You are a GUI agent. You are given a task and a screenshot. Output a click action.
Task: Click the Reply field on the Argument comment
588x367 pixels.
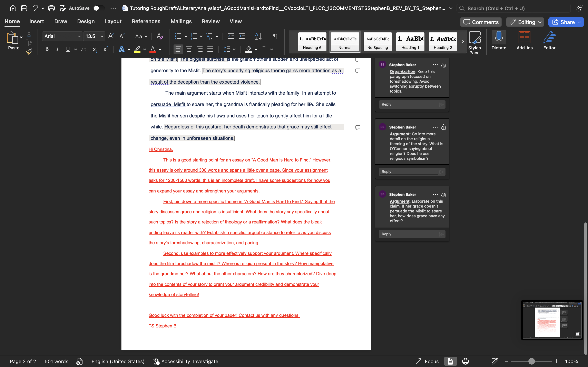coord(411,172)
